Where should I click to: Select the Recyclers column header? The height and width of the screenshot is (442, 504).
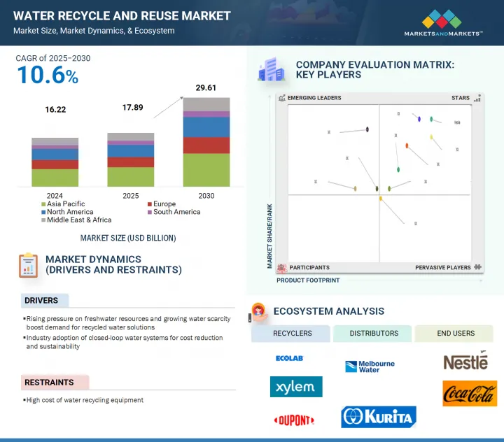[x=290, y=334]
